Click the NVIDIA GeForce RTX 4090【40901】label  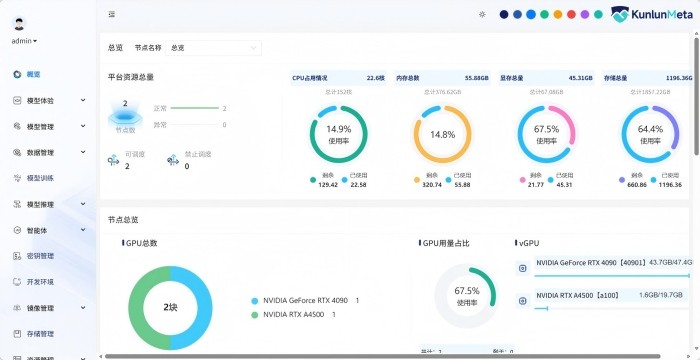(592, 263)
